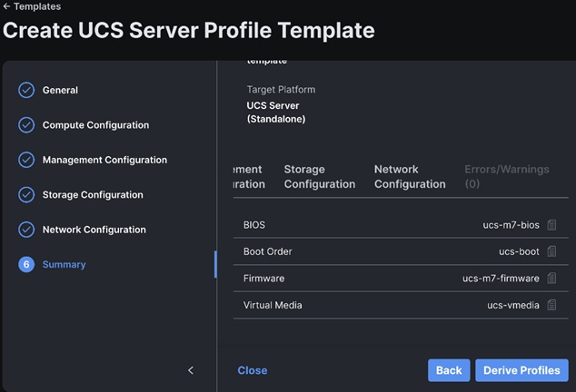Click the Derive Profiles button
576x392 pixels.
[521, 370]
